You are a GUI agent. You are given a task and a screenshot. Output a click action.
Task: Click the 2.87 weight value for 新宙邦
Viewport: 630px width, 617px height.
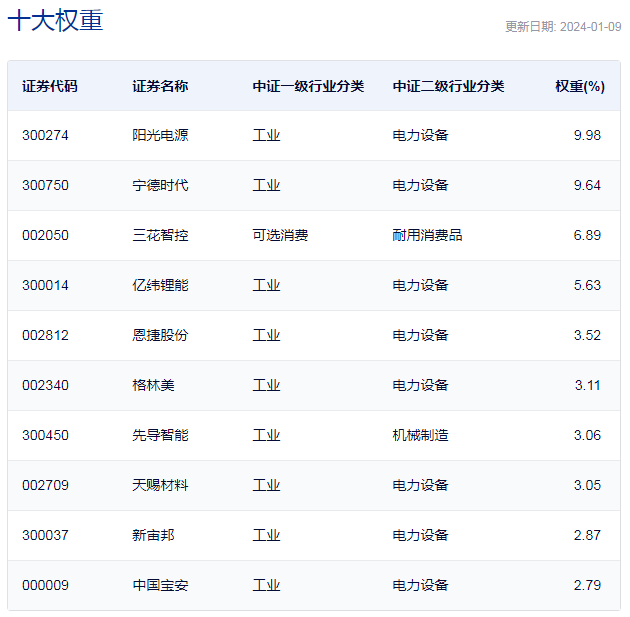click(x=587, y=535)
